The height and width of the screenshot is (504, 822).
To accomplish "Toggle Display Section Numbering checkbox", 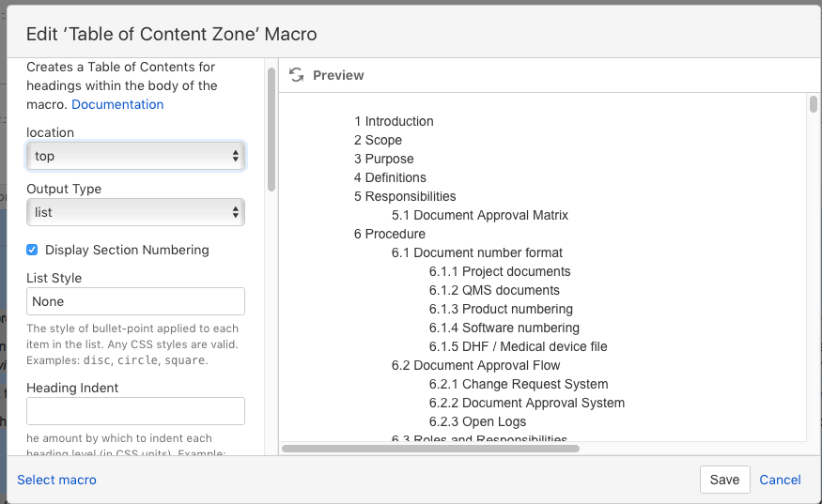I will [x=32, y=250].
